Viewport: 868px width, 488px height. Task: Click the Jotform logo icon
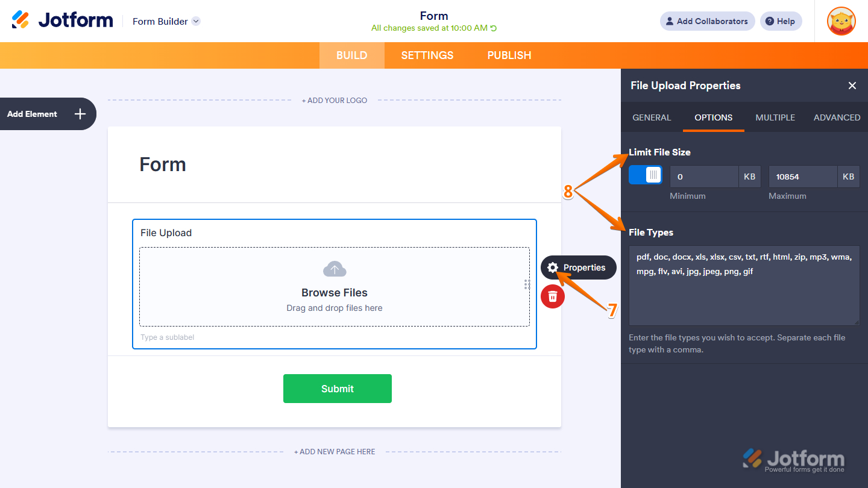coord(21,20)
